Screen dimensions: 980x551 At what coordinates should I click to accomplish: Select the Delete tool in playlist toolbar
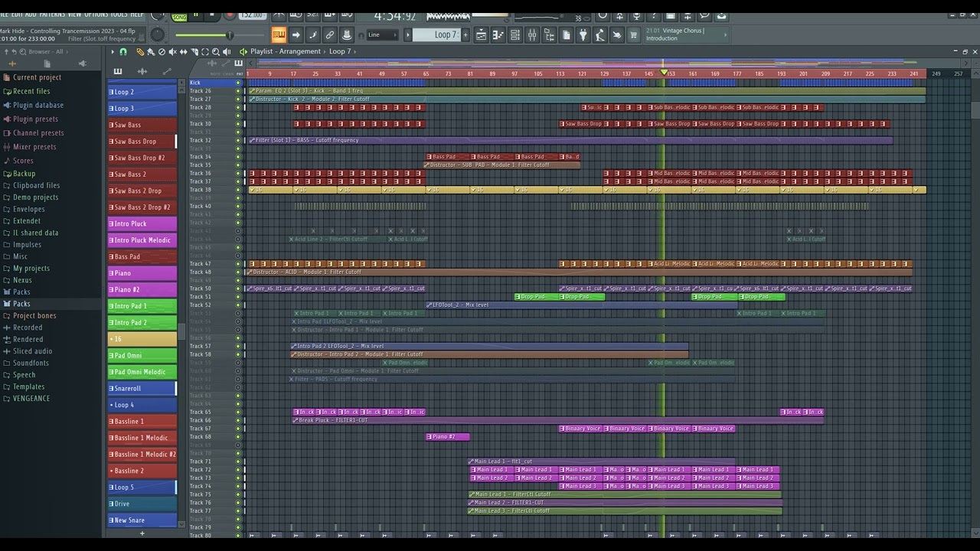tap(162, 52)
